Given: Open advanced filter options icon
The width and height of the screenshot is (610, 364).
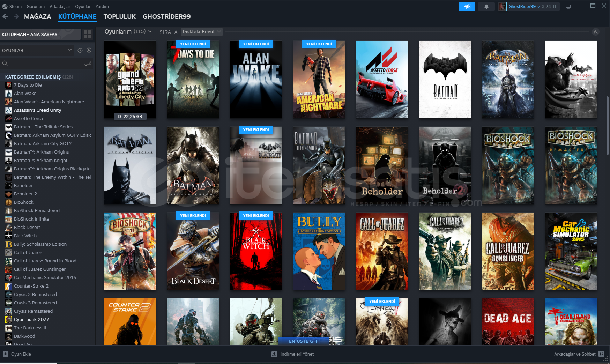Looking at the screenshot, I should (88, 63).
